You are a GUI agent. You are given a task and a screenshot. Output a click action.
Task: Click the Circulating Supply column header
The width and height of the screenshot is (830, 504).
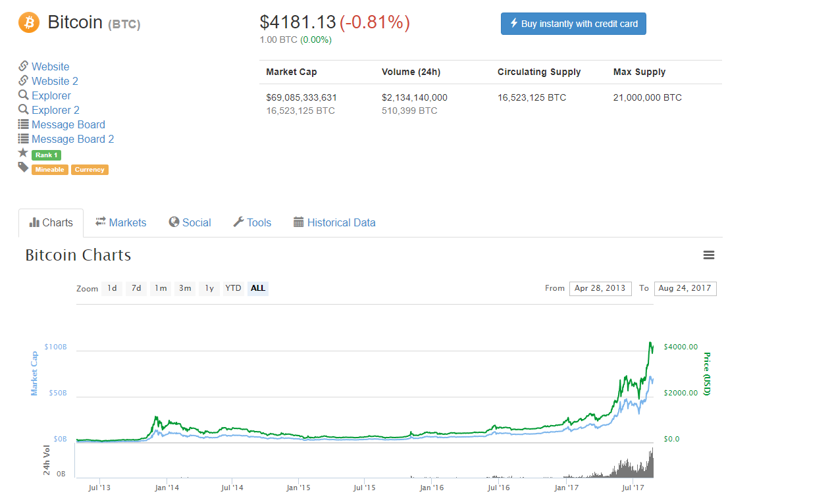(539, 72)
